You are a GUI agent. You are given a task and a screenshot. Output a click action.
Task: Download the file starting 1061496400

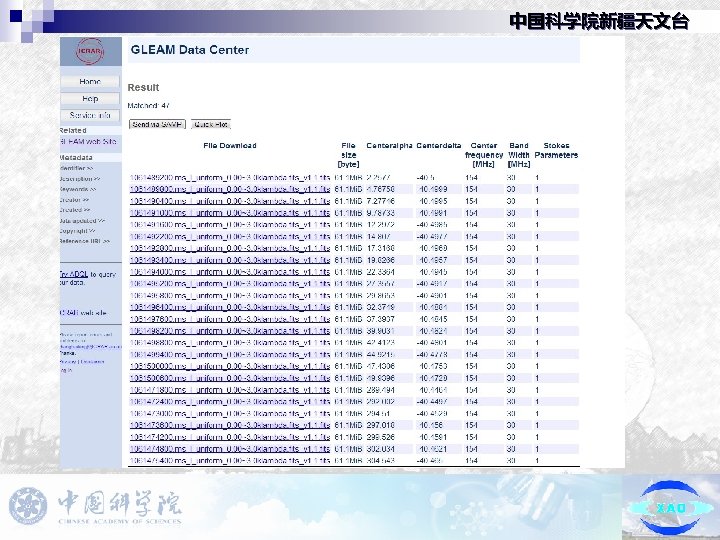tap(230, 307)
